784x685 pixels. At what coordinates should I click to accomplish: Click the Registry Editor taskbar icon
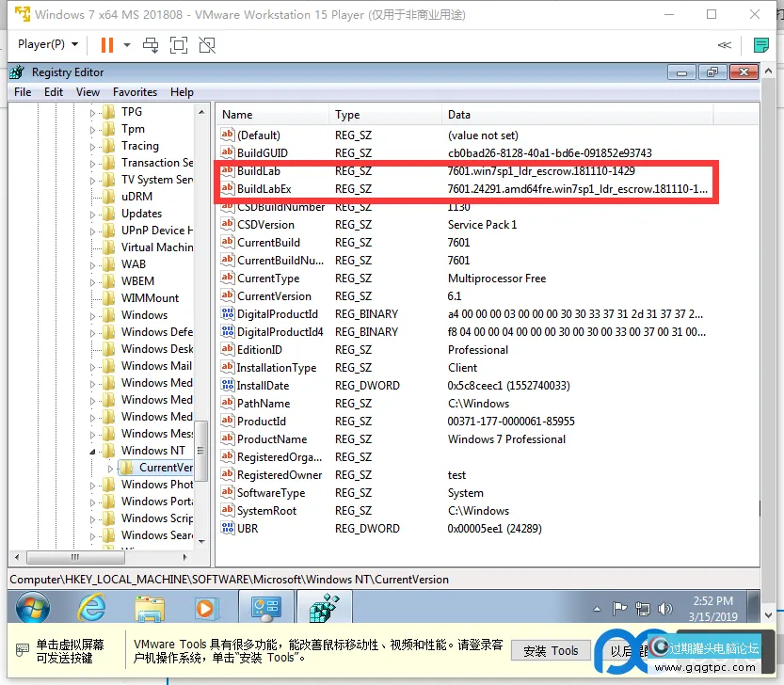[324, 608]
